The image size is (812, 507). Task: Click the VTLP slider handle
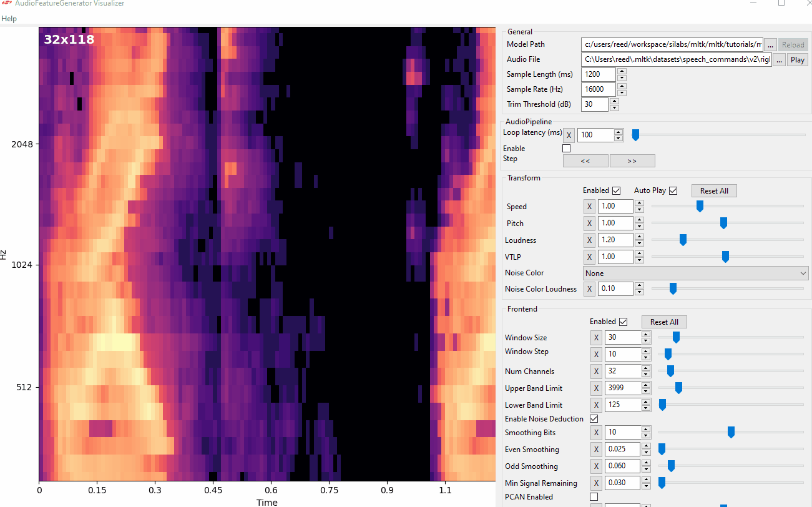725,256
